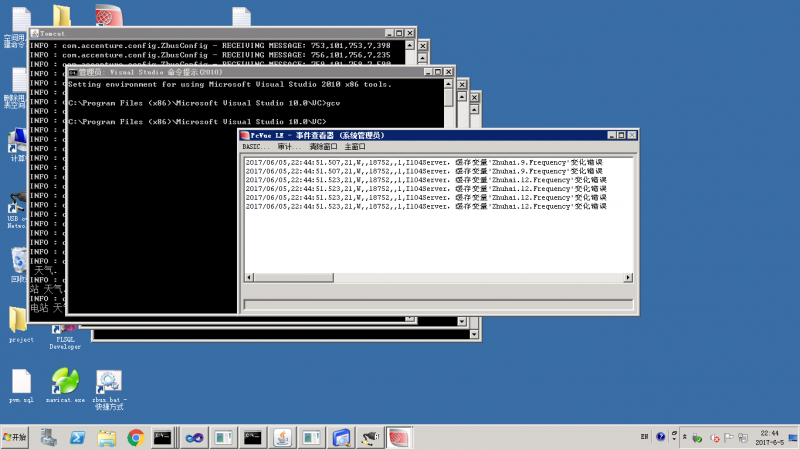Click the line ending with VC>gcv

pos(204,103)
